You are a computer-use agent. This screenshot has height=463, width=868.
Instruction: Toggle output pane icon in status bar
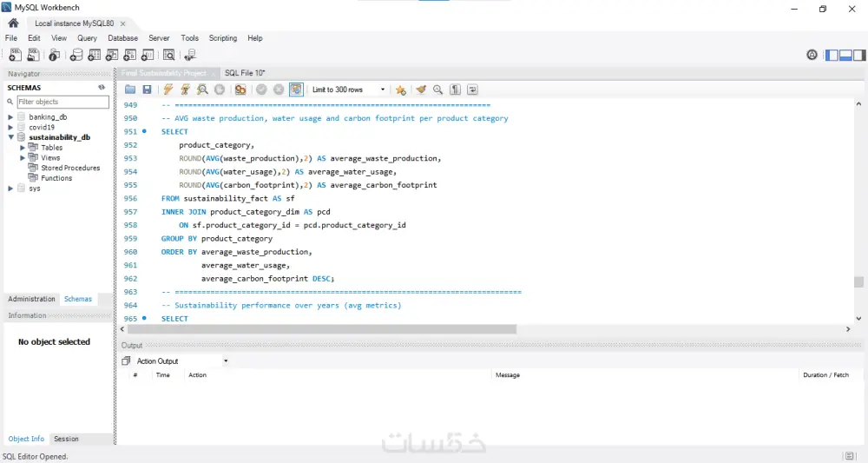pyautogui.click(x=849, y=456)
